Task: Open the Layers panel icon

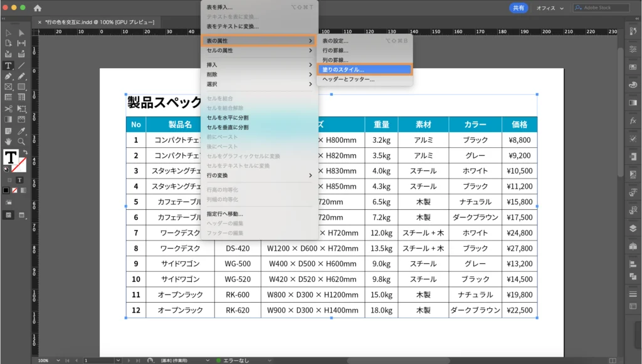Action: click(633, 228)
